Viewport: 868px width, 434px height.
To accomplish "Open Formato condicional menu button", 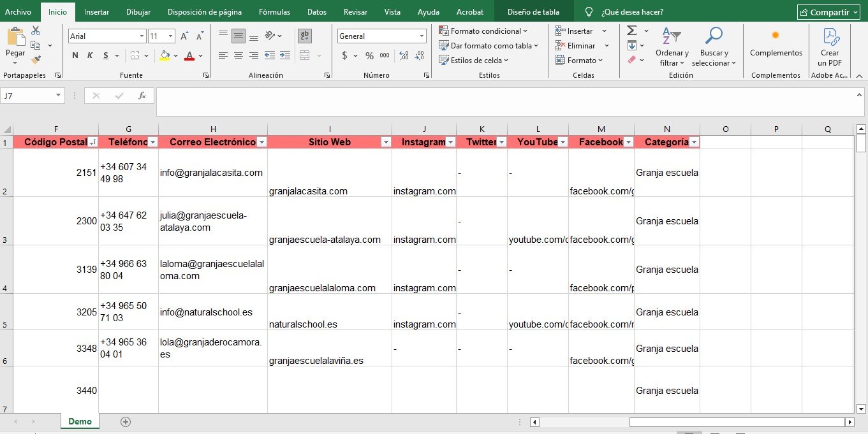I will (x=483, y=31).
